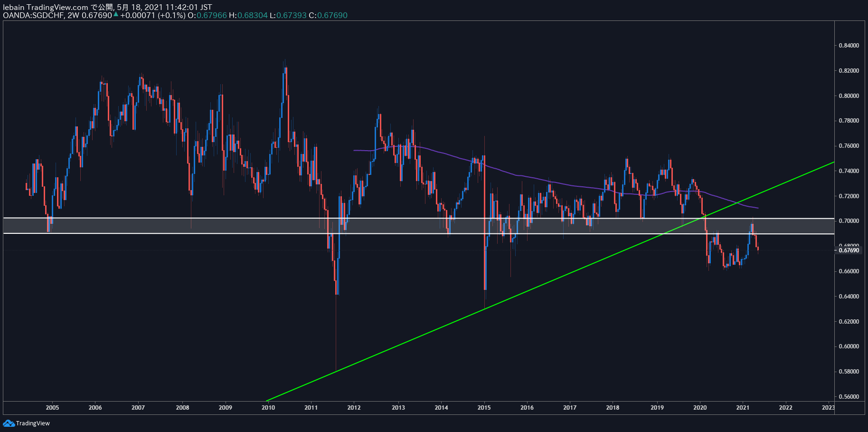Click the high value 0.68304
868x432 pixels.
(252, 15)
